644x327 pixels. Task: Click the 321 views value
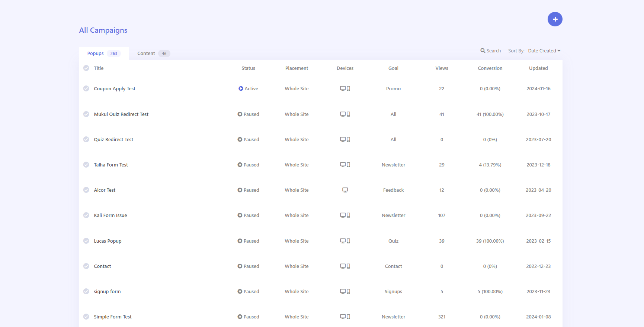[442, 317]
